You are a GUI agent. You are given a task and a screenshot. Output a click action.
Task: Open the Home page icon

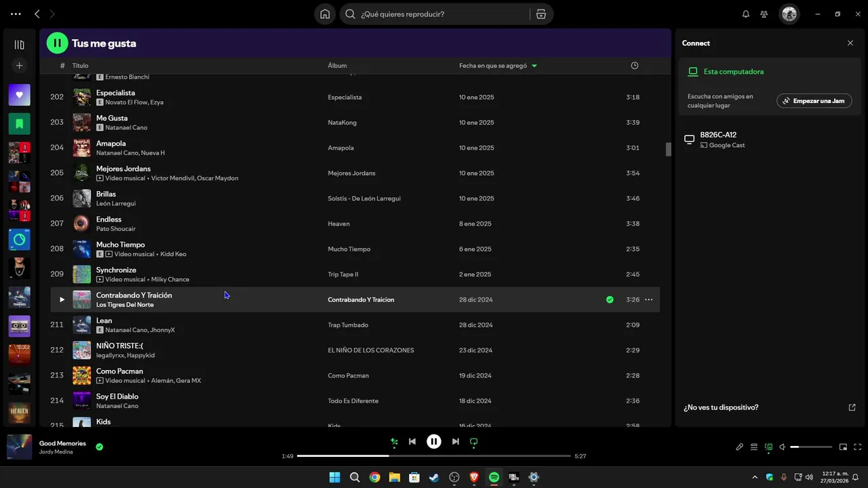[x=325, y=14]
